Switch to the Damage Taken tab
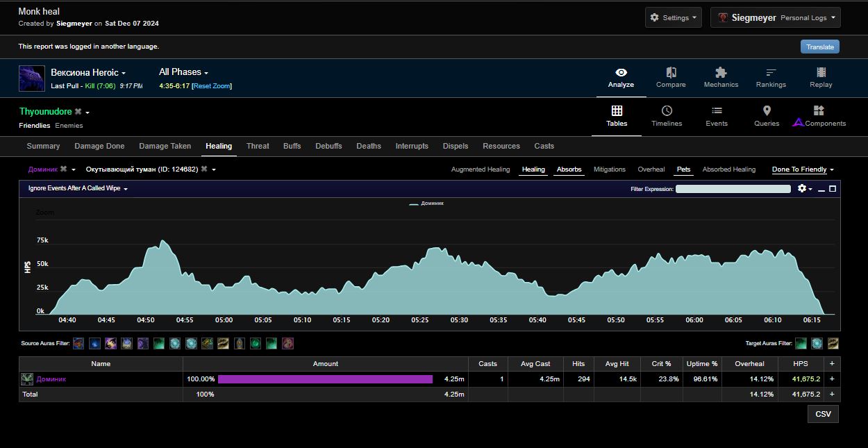 [x=165, y=147]
